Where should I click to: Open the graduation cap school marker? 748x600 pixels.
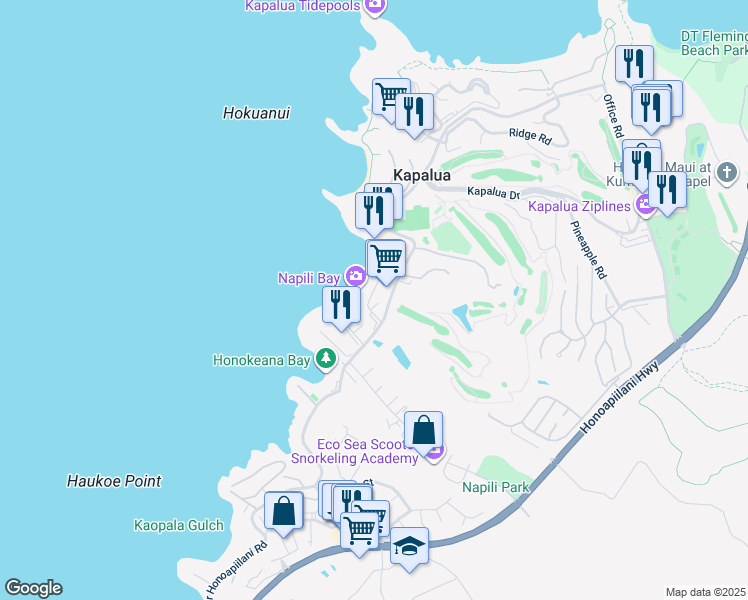[x=409, y=546]
